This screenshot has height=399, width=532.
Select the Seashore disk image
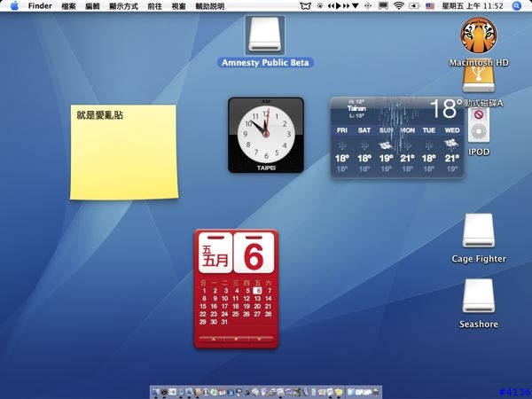(479, 296)
